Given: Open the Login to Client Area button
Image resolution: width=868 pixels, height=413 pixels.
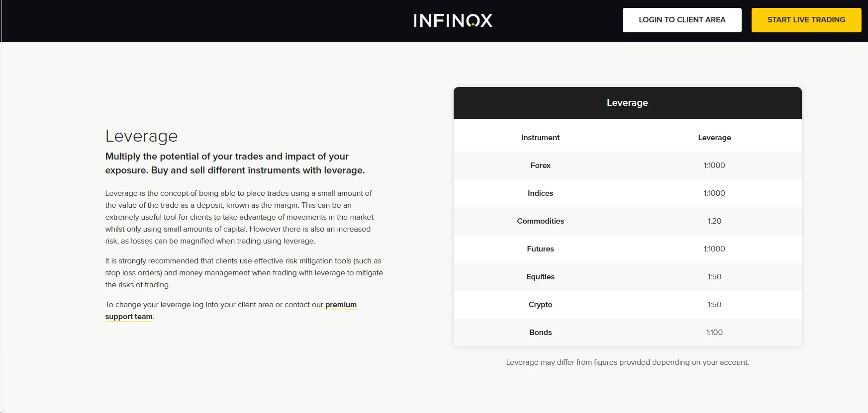Looking at the screenshot, I should [x=682, y=20].
